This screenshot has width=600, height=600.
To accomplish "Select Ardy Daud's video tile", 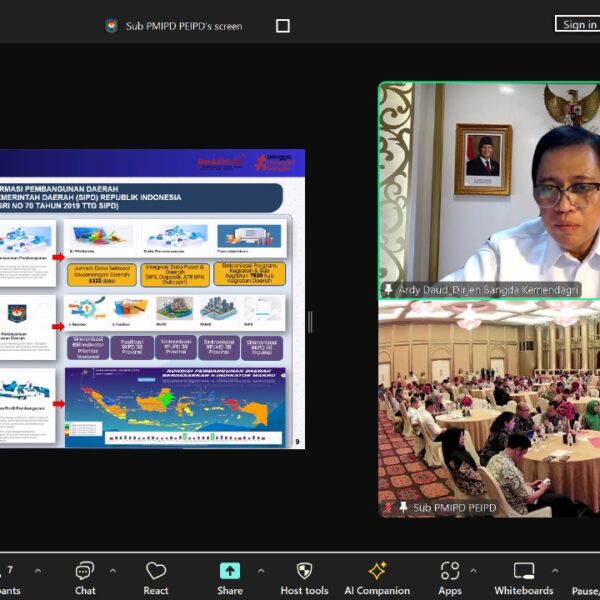I will tap(489, 190).
